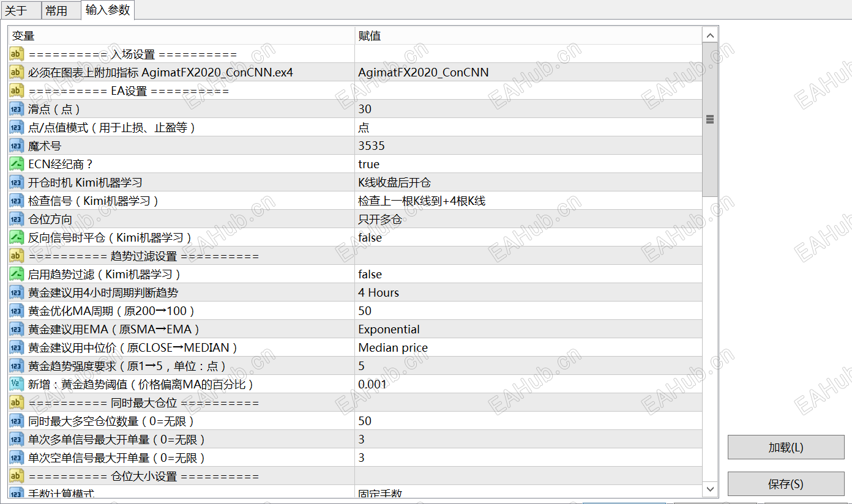This screenshot has width=852, height=504.
Task: Select the 输入参数 tab
Action: 107,10
